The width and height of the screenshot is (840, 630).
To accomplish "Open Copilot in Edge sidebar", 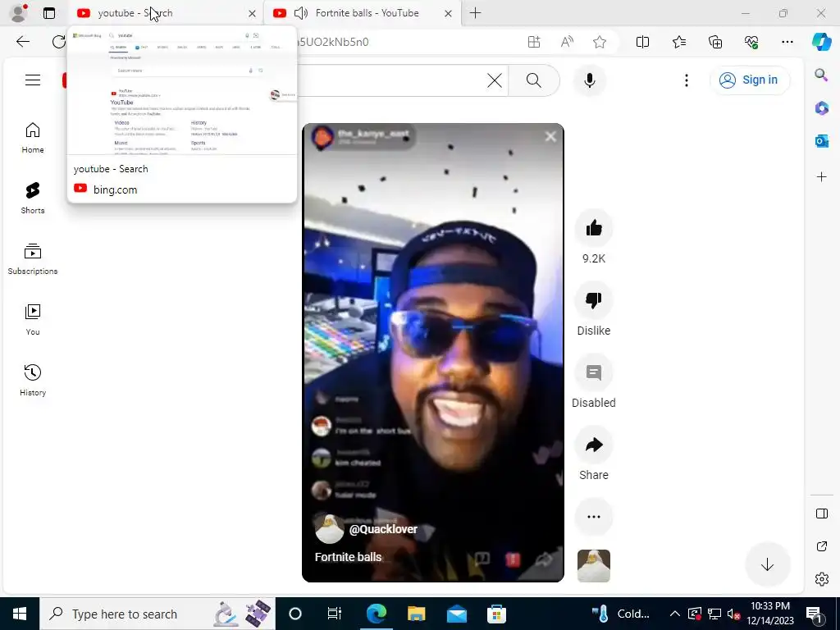I will pos(821,42).
